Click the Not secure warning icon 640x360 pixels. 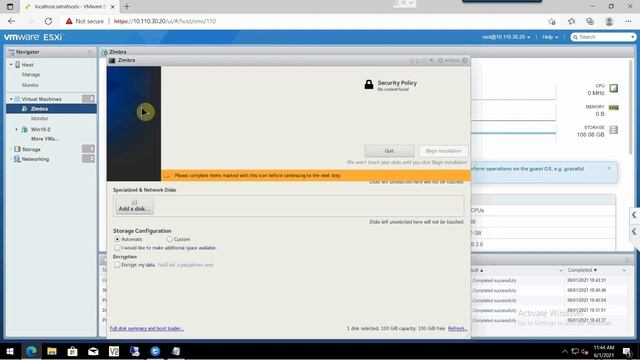69,21
